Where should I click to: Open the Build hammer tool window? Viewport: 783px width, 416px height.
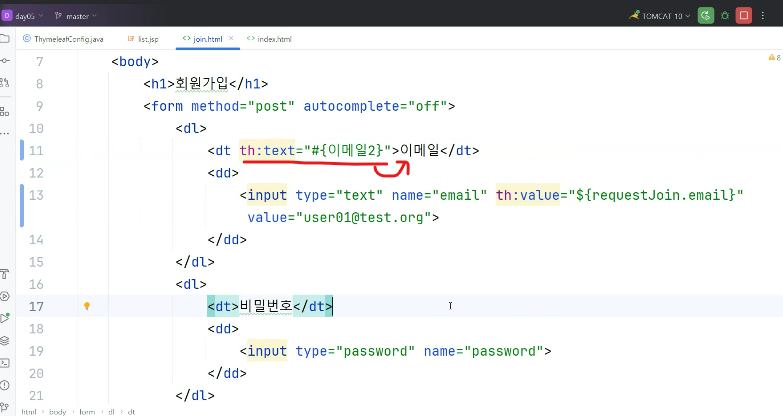point(4,274)
